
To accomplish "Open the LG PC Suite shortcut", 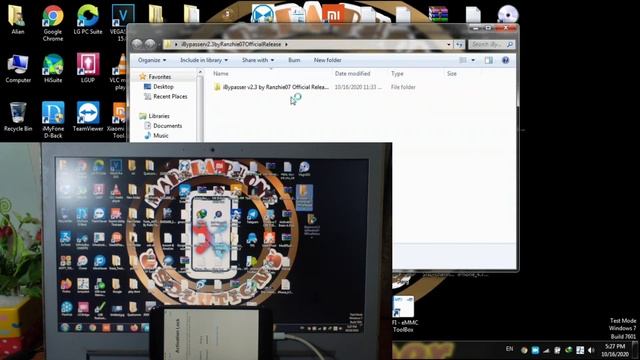I will (x=88, y=20).
